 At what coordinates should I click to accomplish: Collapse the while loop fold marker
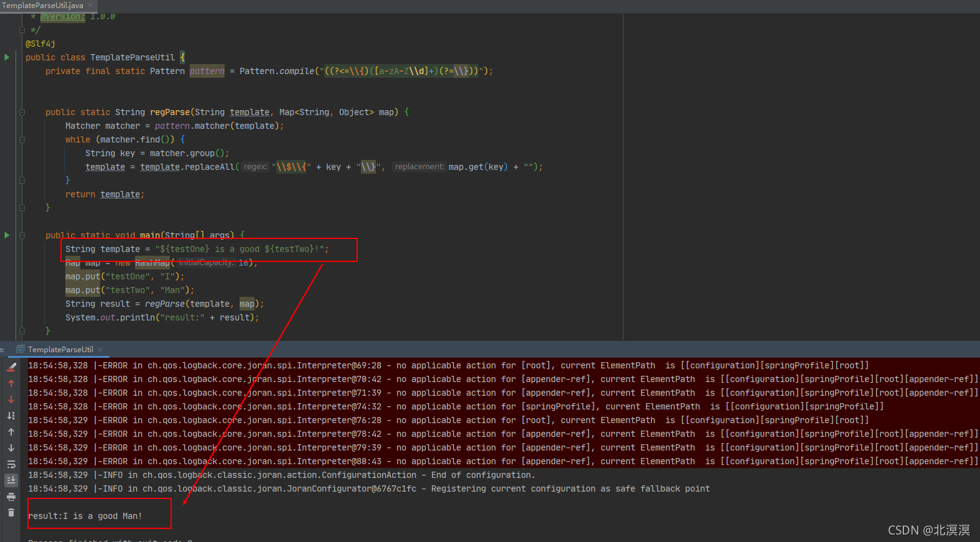(22, 140)
